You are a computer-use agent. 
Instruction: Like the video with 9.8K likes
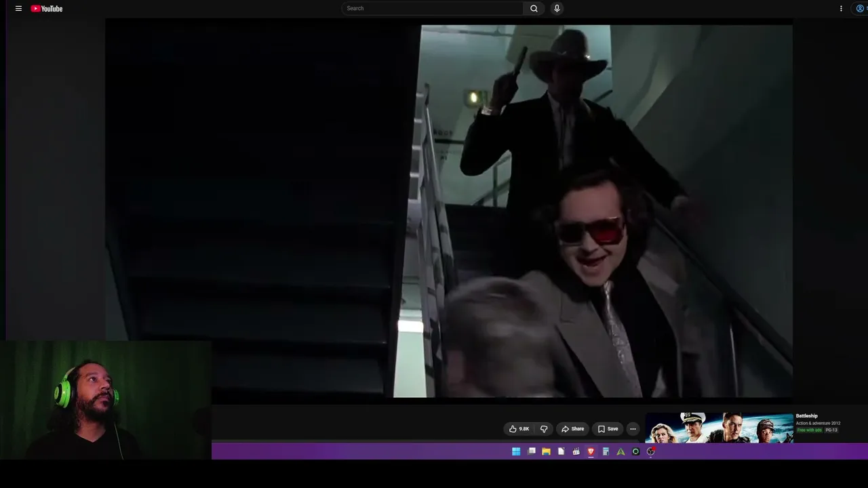click(x=519, y=429)
